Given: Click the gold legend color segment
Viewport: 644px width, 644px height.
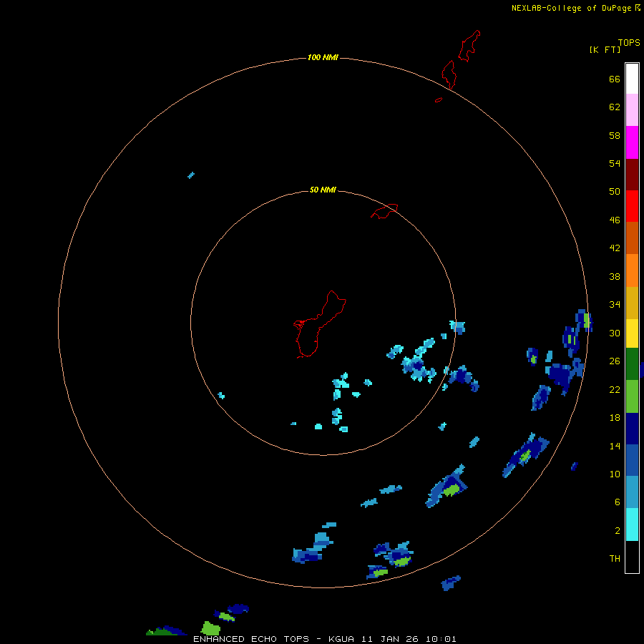Looking at the screenshot, I should (x=632, y=303).
